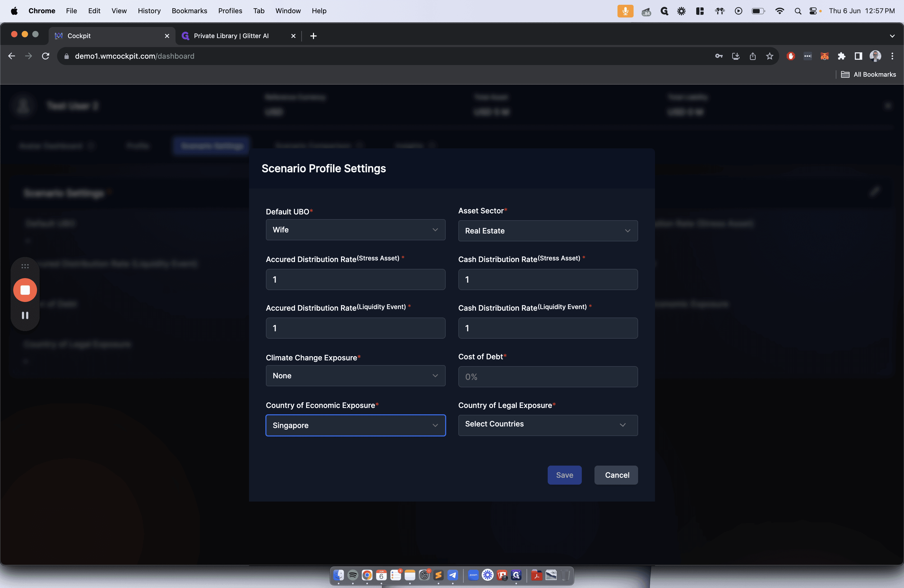Open Spotlight search in menu bar
The height and width of the screenshot is (588, 904).
[798, 11]
